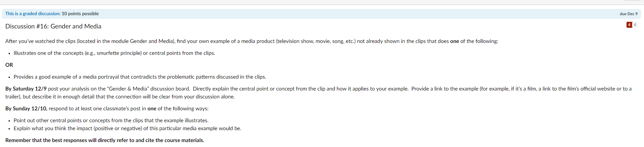Click the "By Saturday 12/9" bold text
Image resolution: width=644 pixels, height=147 pixels.
point(26,89)
